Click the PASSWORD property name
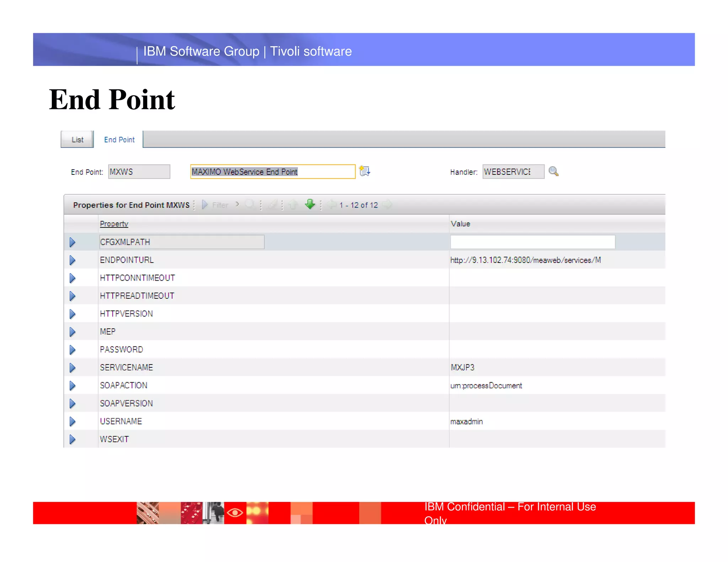The height and width of the screenshot is (562, 728). click(x=121, y=350)
